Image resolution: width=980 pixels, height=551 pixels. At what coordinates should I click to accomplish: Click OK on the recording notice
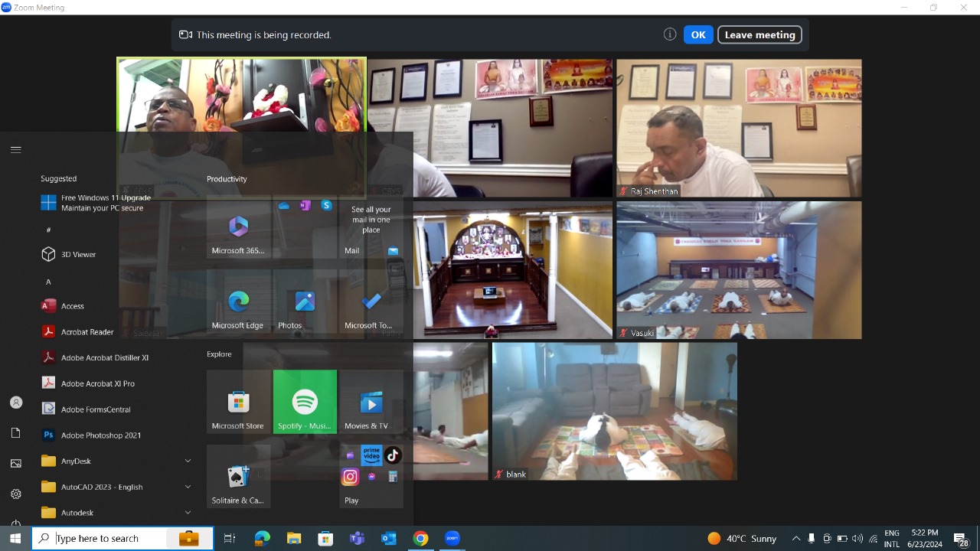(x=698, y=34)
